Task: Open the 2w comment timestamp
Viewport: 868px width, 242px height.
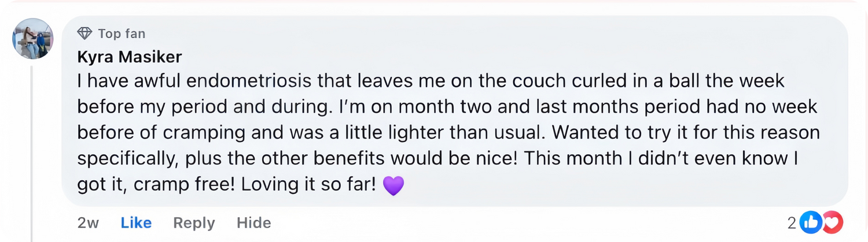Action: (x=88, y=222)
